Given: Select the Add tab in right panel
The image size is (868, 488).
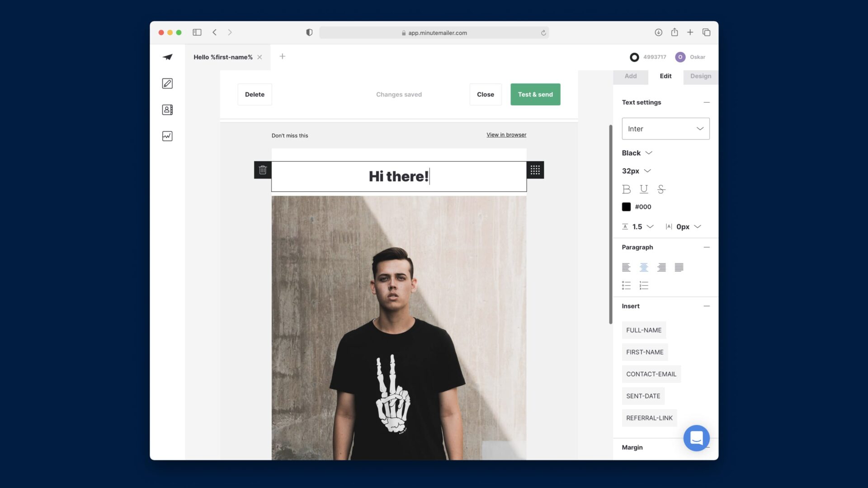Looking at the screenshot, I should pos(630,76).
